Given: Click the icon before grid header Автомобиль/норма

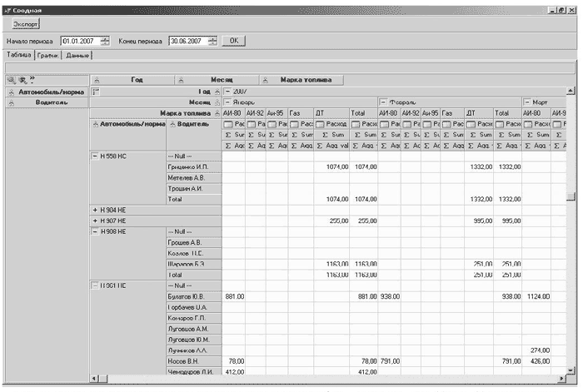Looking at the screenshot, I should (96, 124).
